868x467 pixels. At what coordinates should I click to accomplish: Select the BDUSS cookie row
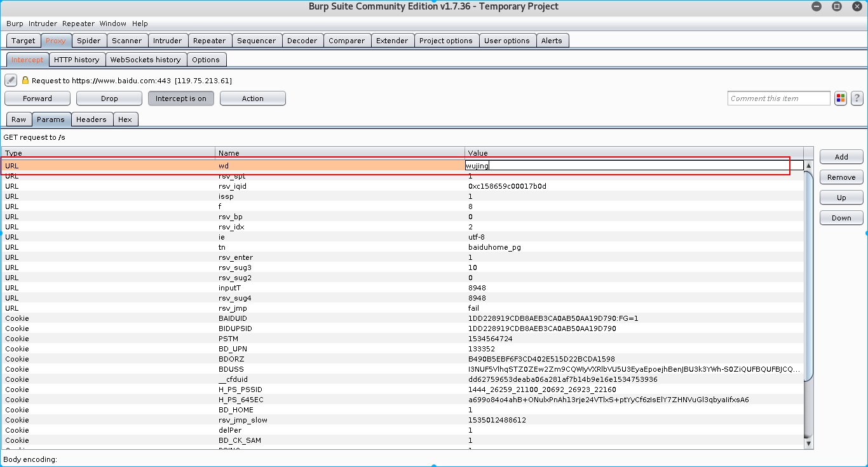403,369
